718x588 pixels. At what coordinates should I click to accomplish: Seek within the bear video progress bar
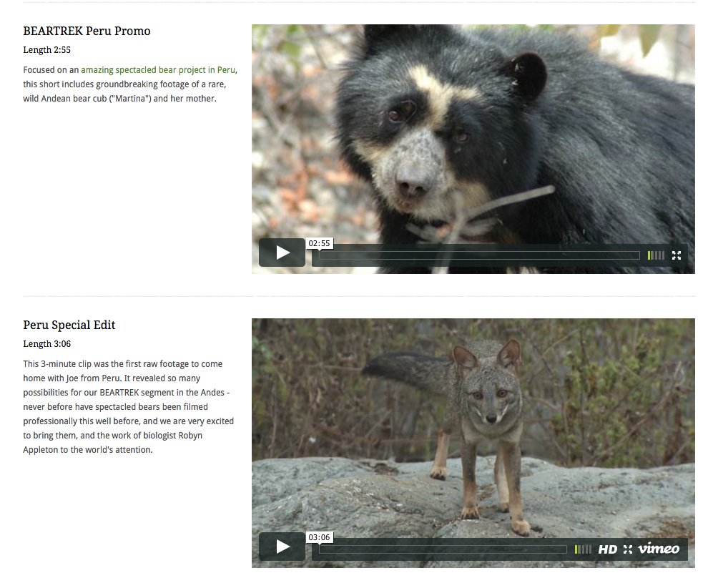tap(479, 255)
